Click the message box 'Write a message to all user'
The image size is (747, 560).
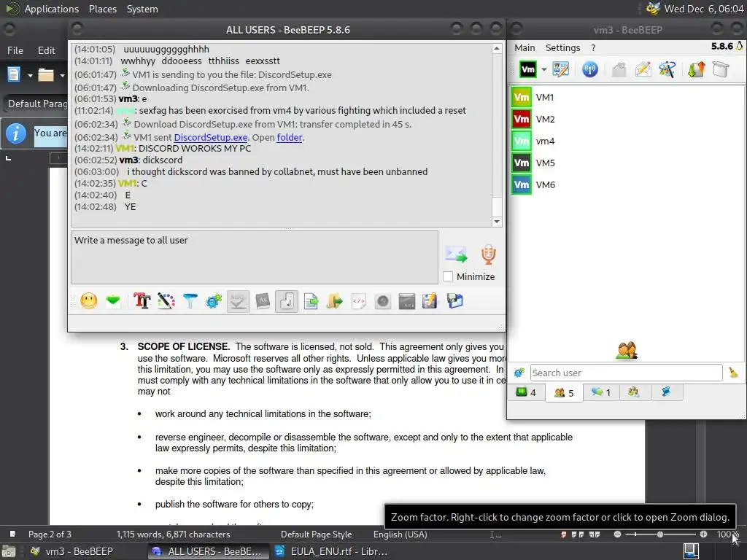(255, 257)
